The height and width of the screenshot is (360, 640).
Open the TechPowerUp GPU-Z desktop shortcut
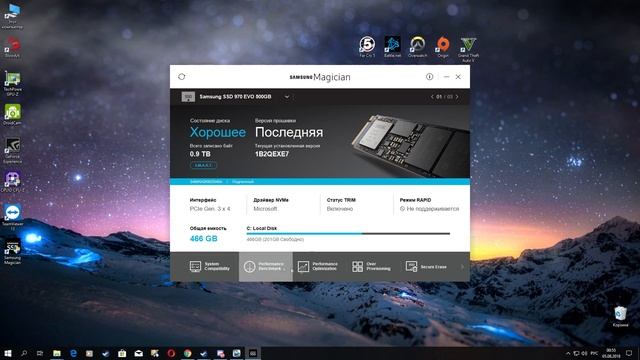(x=12, y=84)
